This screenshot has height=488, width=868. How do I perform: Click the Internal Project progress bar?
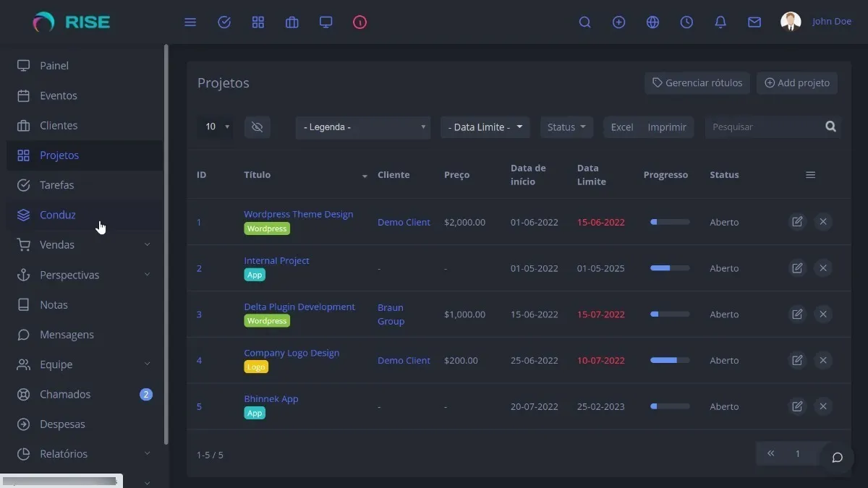click(x=670, y=268)
